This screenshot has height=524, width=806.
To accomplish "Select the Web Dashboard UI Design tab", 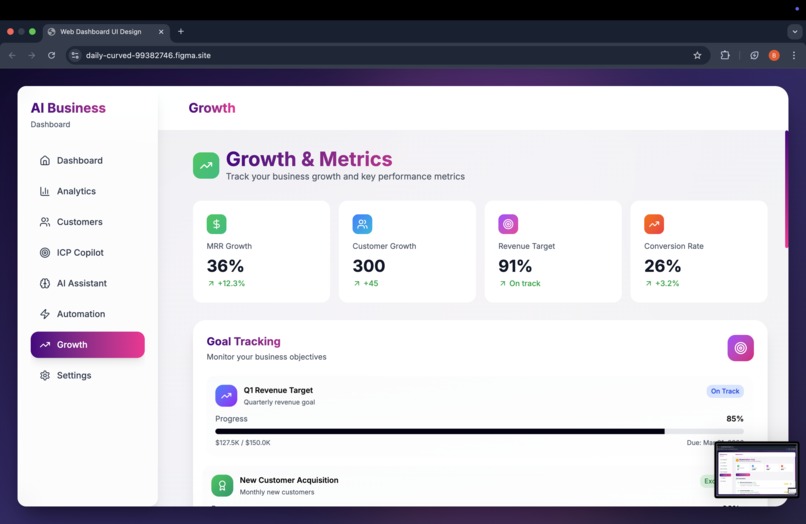I will (106, 32).
